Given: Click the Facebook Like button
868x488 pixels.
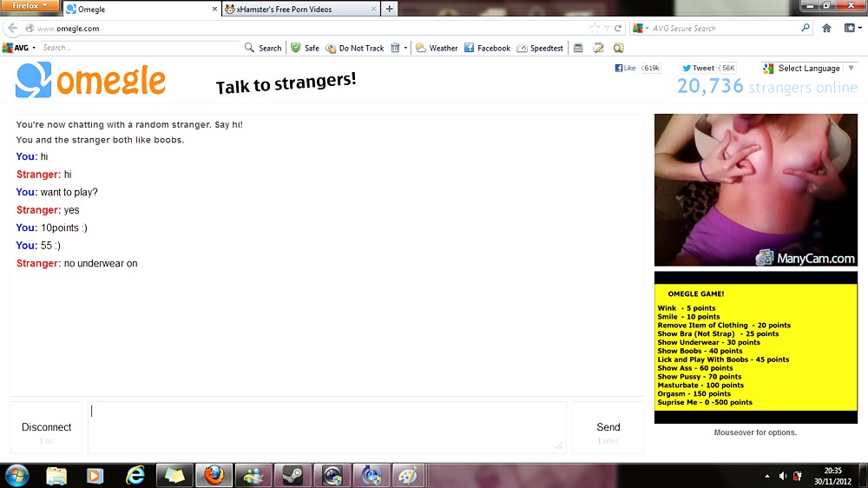Looking at the screenshot, I should 626,68.
